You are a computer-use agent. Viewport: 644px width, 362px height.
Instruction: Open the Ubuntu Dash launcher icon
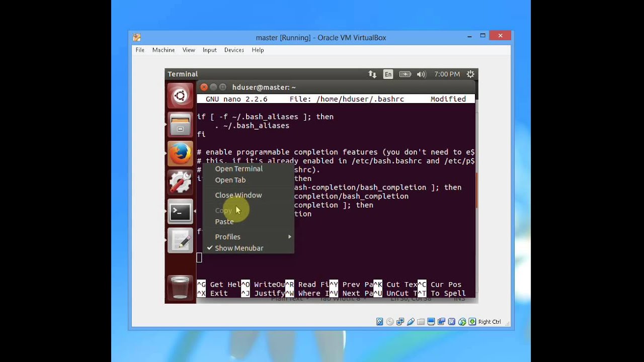coord(180,96)
